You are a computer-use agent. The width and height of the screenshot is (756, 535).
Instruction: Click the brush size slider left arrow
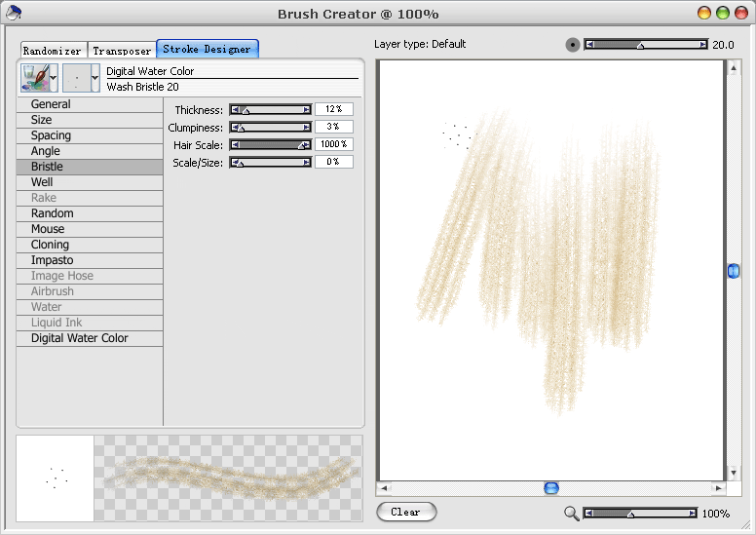[589, 45]
